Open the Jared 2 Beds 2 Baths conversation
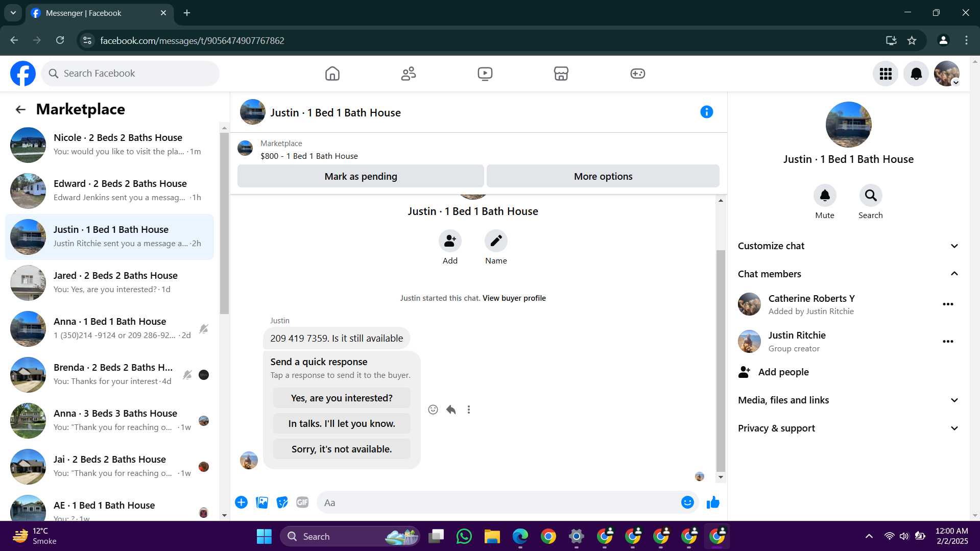Screen dimensions: 980x551 point(109,283)
